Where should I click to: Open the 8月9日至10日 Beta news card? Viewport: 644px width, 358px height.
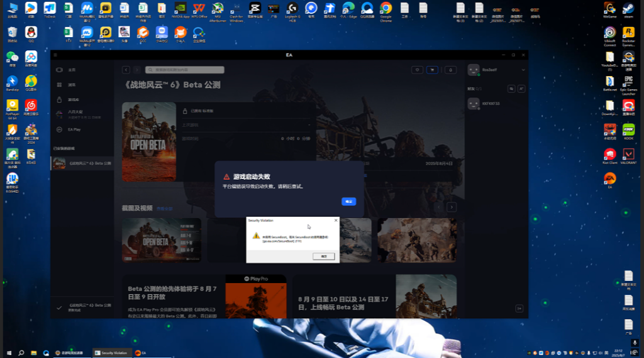(375, 296)
